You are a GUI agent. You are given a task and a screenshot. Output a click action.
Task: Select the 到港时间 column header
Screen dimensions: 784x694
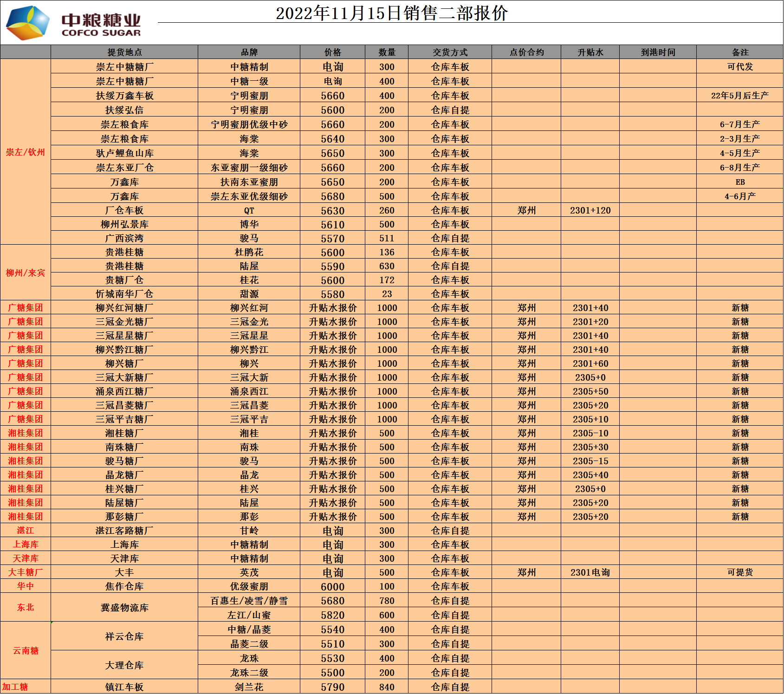658,52
